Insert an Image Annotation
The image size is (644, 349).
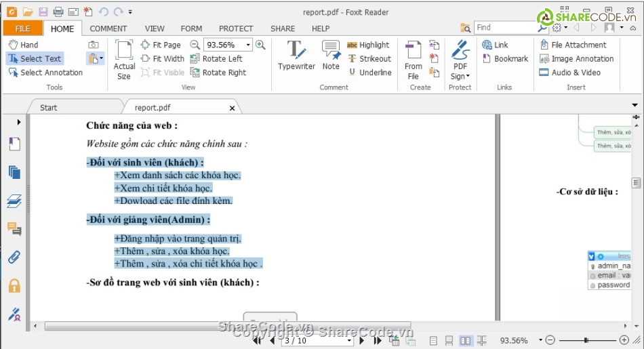[x=577, y=59]
